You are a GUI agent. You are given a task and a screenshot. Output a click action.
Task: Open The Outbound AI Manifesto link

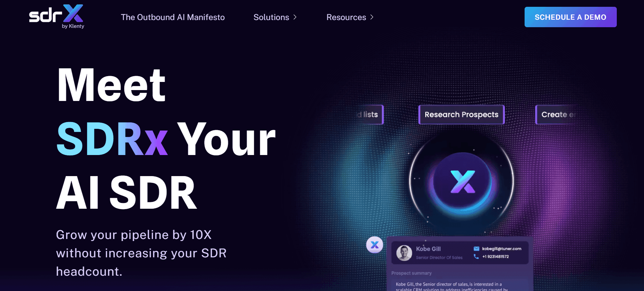[x=173, y=17]
